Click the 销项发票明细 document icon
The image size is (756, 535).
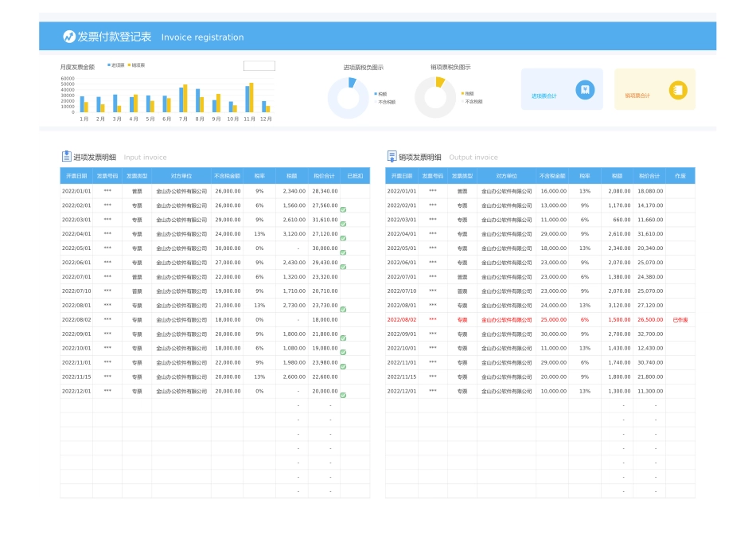click(x=392, y=156)
